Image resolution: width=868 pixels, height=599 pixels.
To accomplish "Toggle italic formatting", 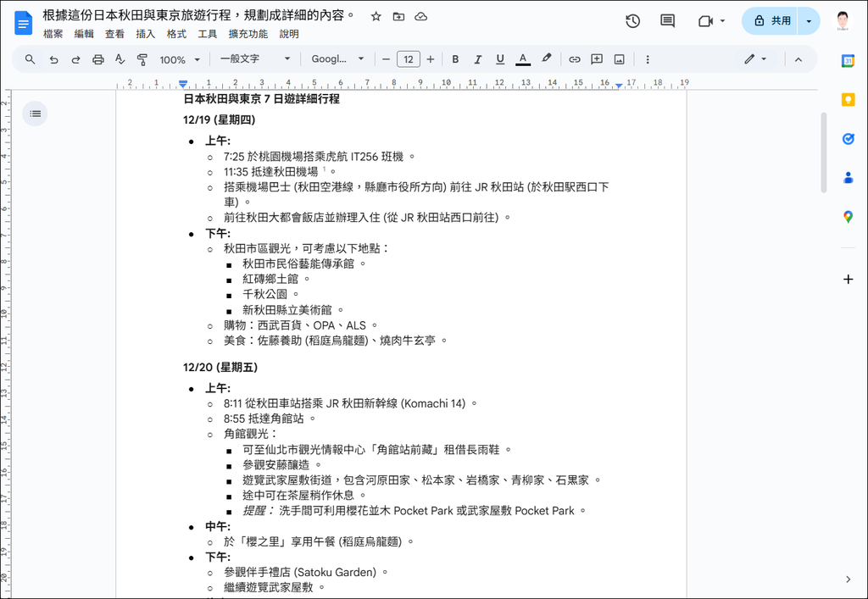I will coord(477,59).
